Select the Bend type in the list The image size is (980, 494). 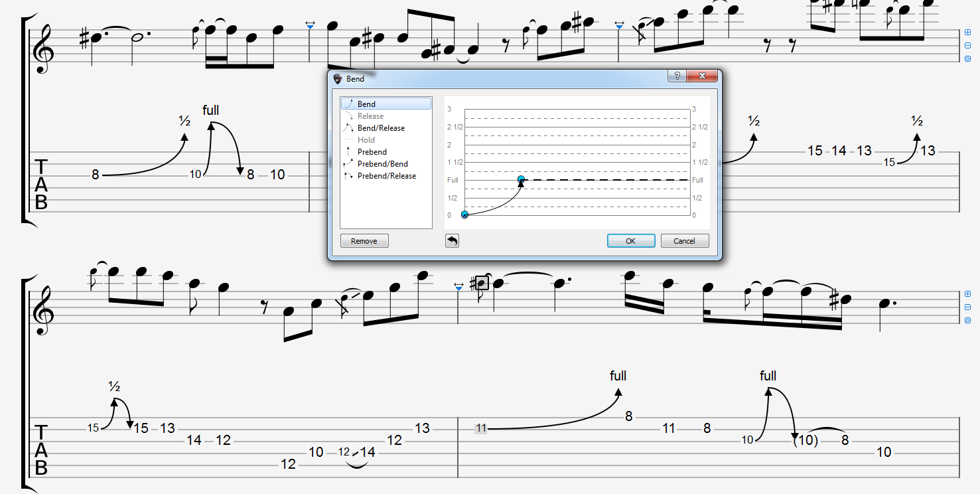pos(385,104)
